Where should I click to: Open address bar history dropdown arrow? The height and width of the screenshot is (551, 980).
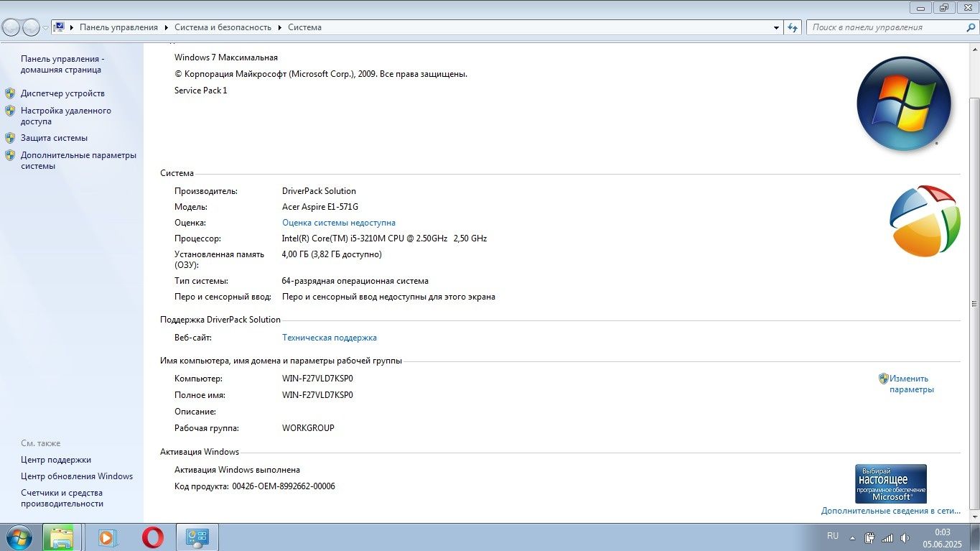click(x=776, y=27)
